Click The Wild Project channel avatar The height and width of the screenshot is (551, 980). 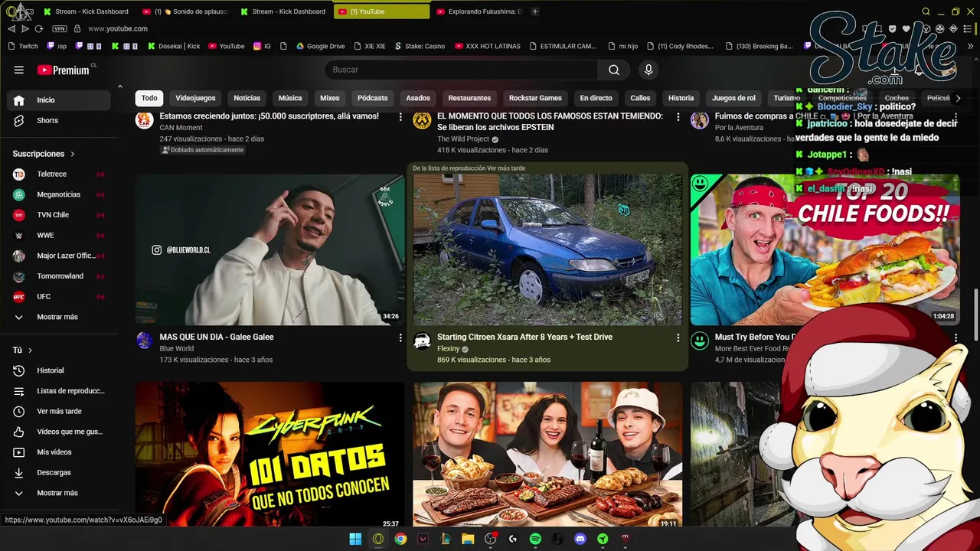click(x=422, y=120)
